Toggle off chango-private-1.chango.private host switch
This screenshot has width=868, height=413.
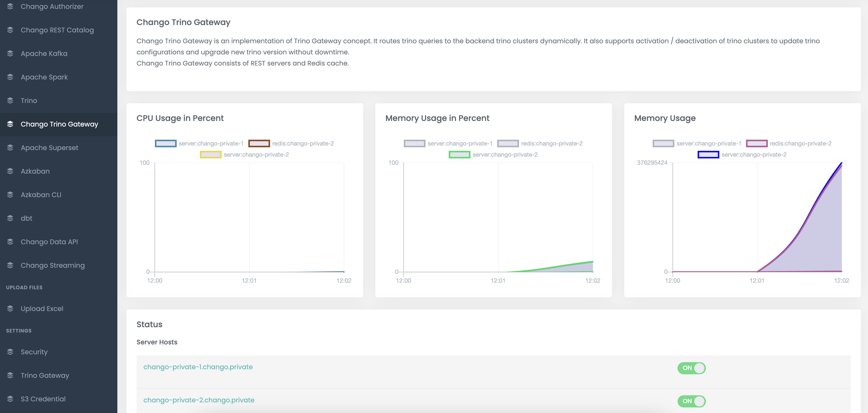click(691, 368)
